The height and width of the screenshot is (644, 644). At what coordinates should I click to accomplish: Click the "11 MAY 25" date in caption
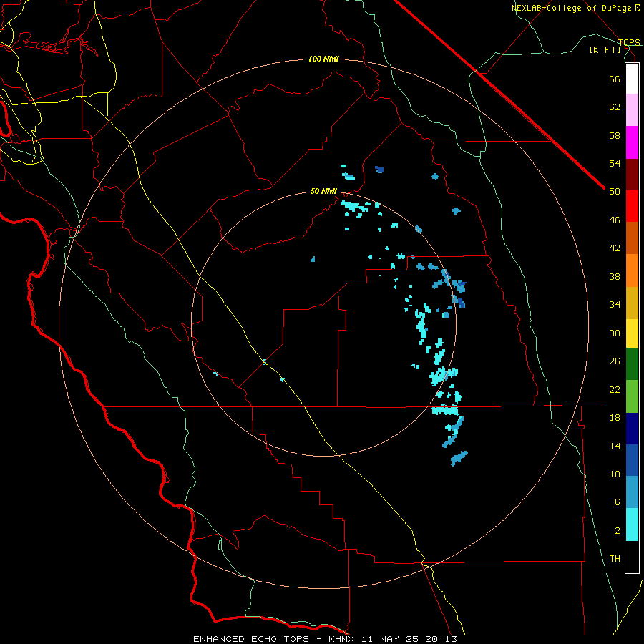pyautogui.click(x=390, y=639)
